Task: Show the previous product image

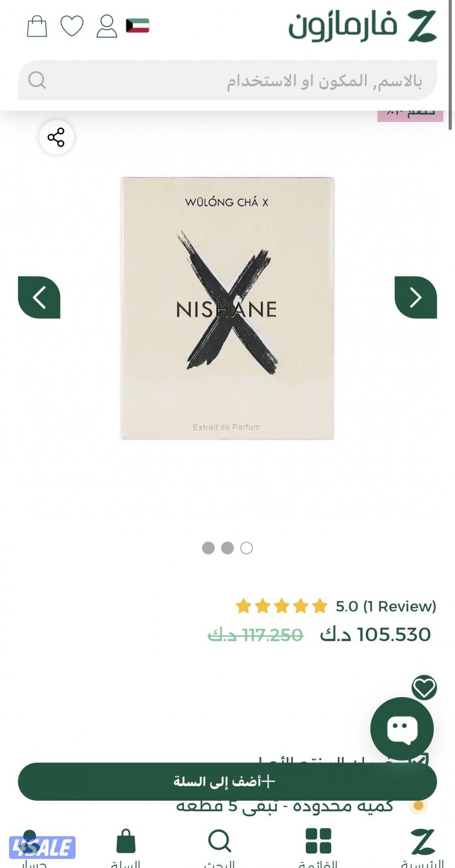Action: click(39, 297)
